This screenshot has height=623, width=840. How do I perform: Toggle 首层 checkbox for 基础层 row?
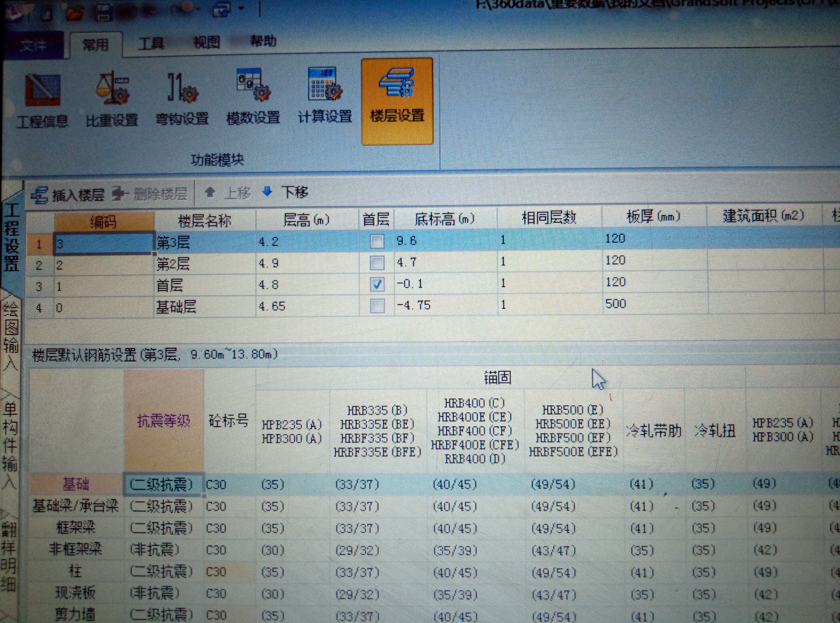point(377,306)
